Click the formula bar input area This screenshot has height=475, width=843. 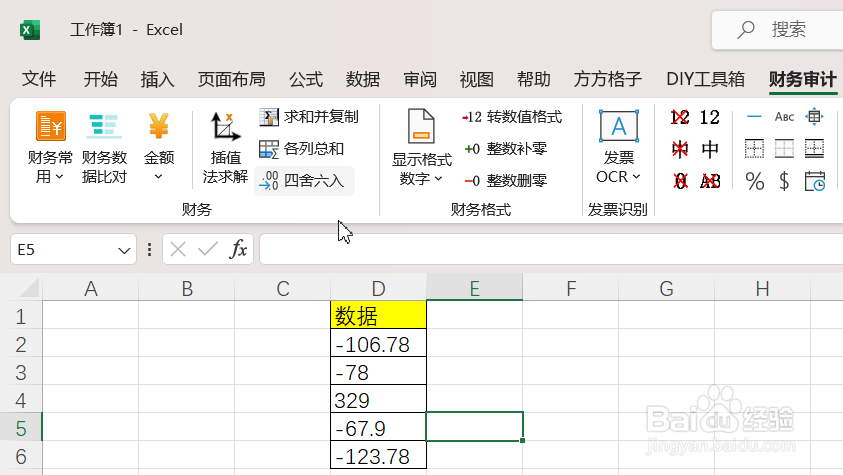551,249
